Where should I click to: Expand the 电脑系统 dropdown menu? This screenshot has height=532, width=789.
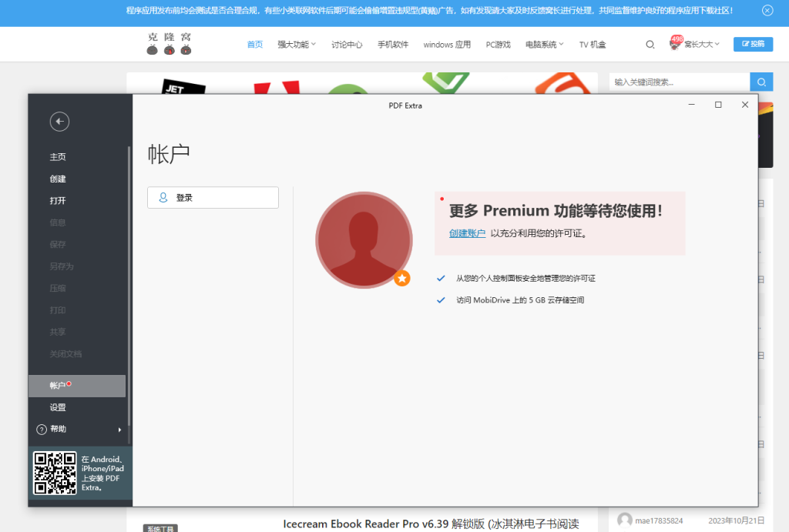545,45
